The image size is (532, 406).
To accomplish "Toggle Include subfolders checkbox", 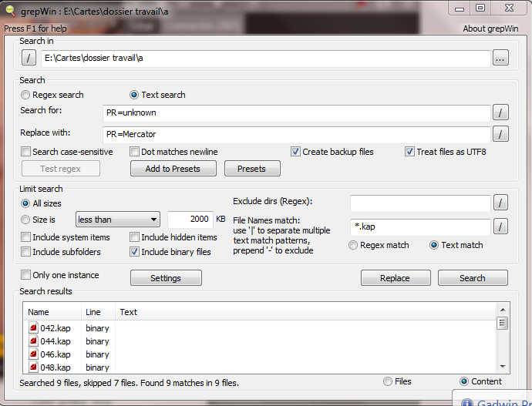I will coord(26,252).
